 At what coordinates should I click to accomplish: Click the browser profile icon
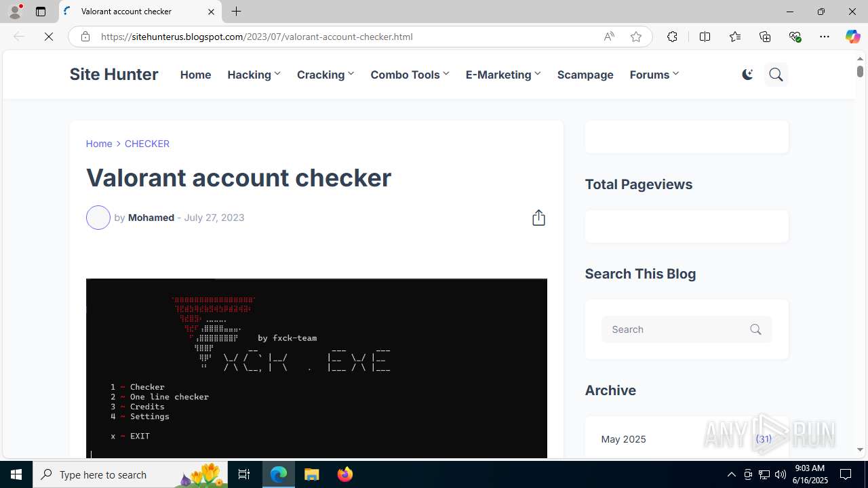pos(15,12)
